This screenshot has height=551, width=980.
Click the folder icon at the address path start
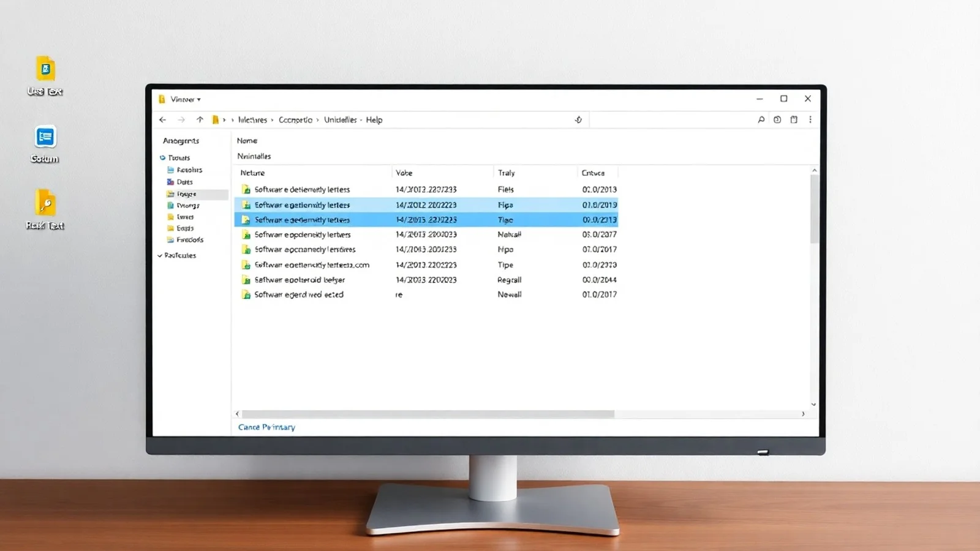215,120
